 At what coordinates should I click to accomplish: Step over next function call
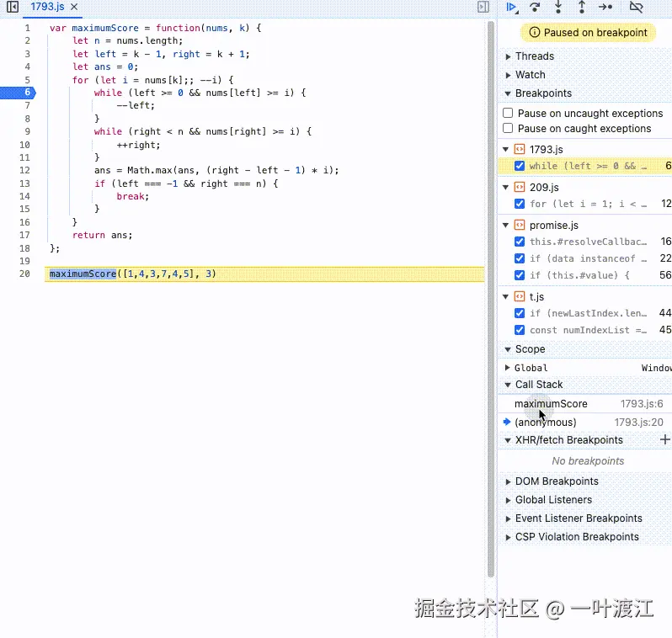pyautogui.click(x=535, y=7)
